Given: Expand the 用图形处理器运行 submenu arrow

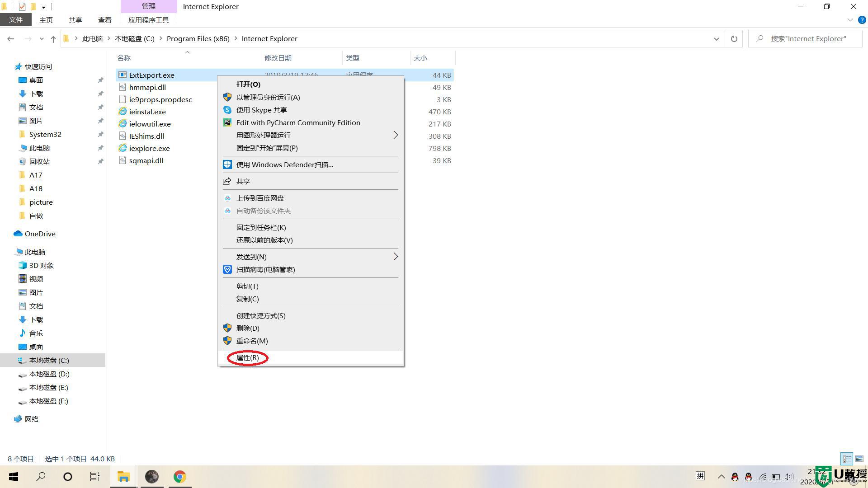Looking at the screenshot, I should [x=396, y=135].
